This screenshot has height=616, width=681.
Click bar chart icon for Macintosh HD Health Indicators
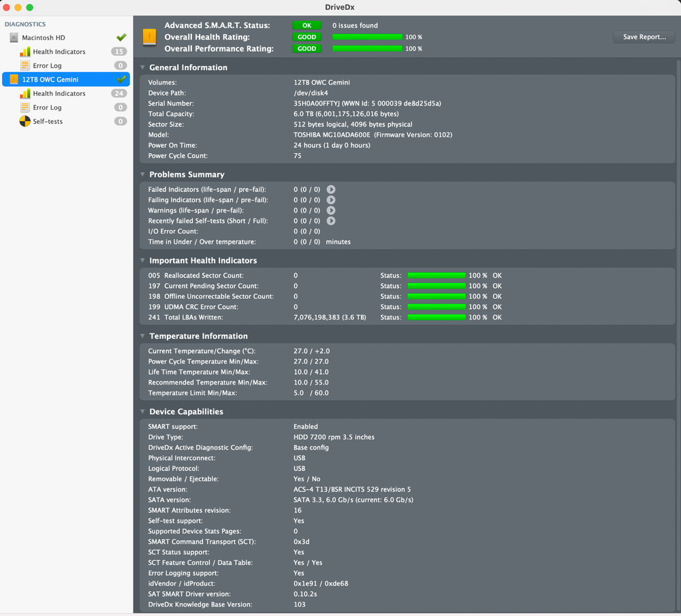[25, 52]
